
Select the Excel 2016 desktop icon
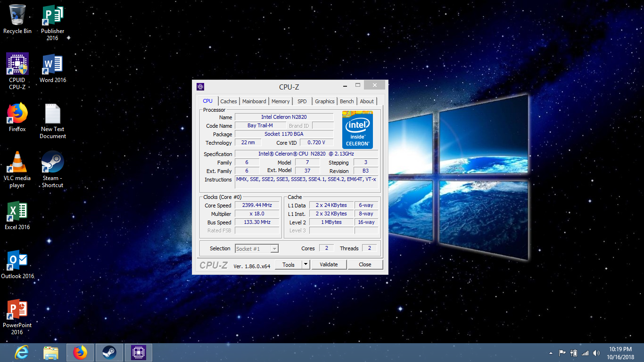(17, 215)
